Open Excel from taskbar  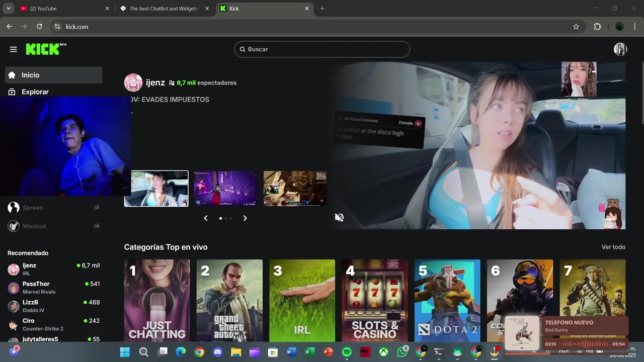click(x=310, y=352)
